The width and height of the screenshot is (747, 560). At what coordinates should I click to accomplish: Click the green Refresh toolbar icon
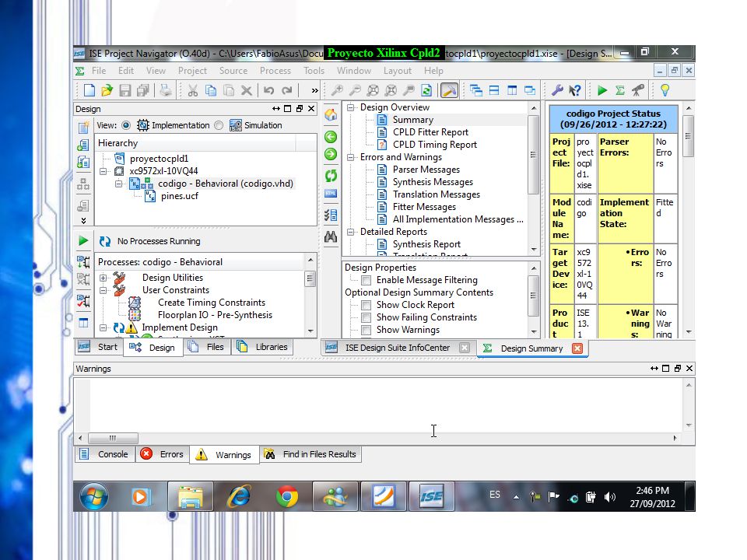(426, 90)
